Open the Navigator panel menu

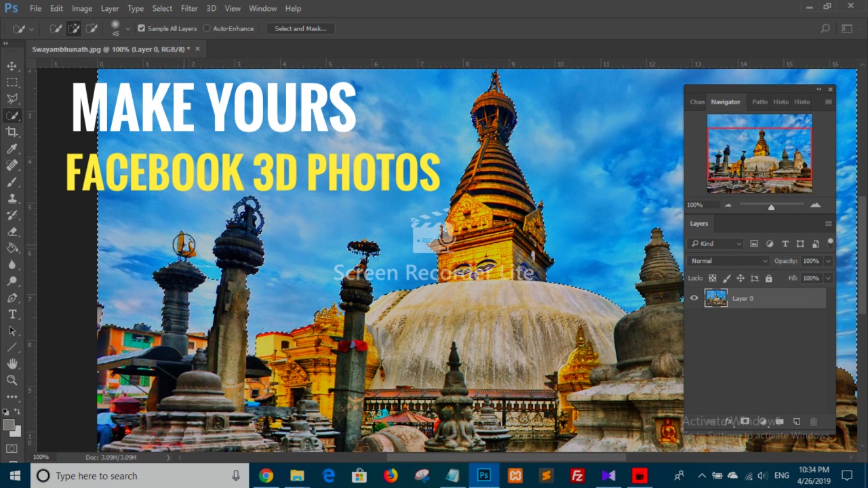click(828, 102)
